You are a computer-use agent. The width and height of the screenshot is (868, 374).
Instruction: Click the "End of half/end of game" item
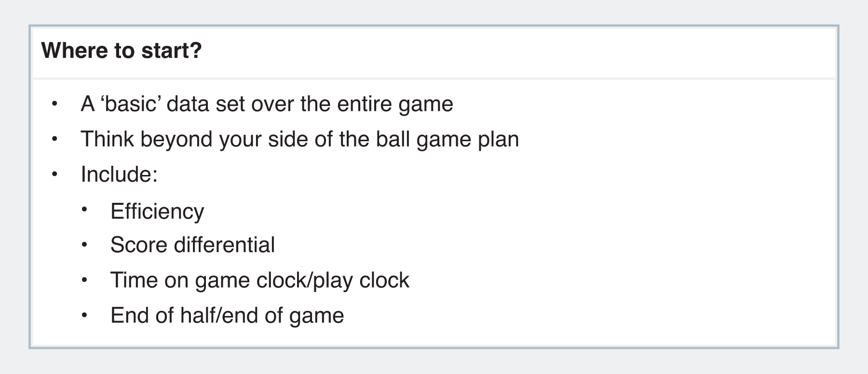point(227,316)
